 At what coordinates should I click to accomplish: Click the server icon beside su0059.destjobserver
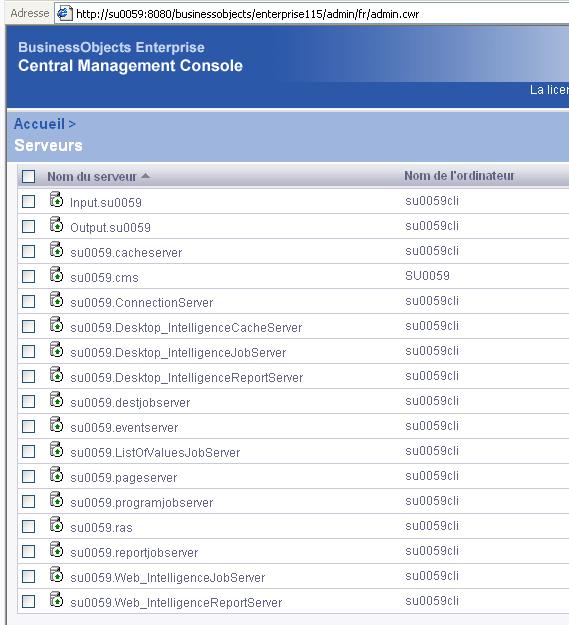[x=56, y=400]
